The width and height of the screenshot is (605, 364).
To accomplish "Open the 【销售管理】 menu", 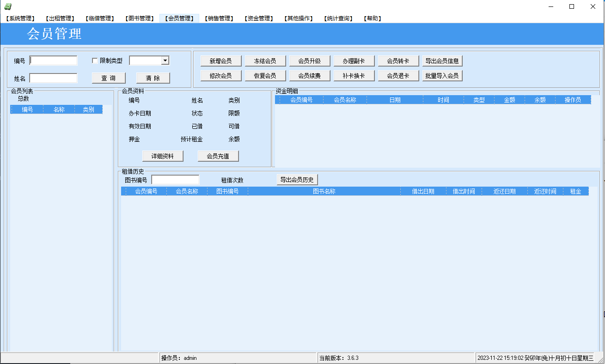I will [219, 18].
